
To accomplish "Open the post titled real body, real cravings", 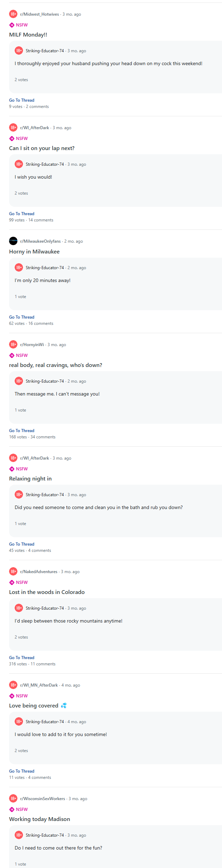I will tap(55, 365).
